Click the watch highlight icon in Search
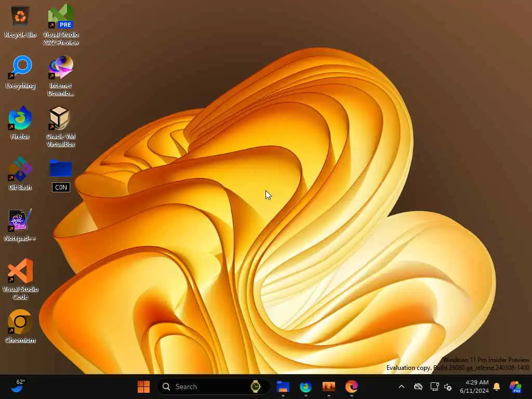Screen dimensions: 532x399 [256, 387]
